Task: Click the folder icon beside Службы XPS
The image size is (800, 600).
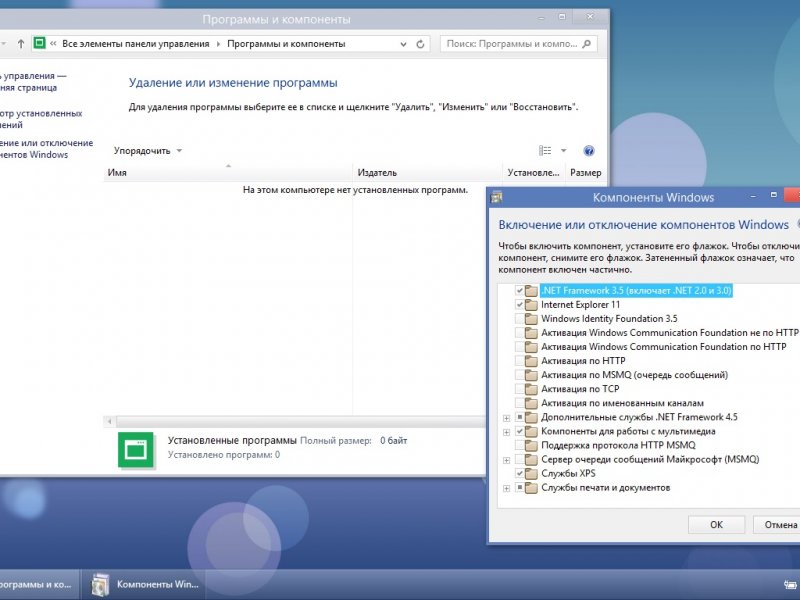Action: point(532,473)
